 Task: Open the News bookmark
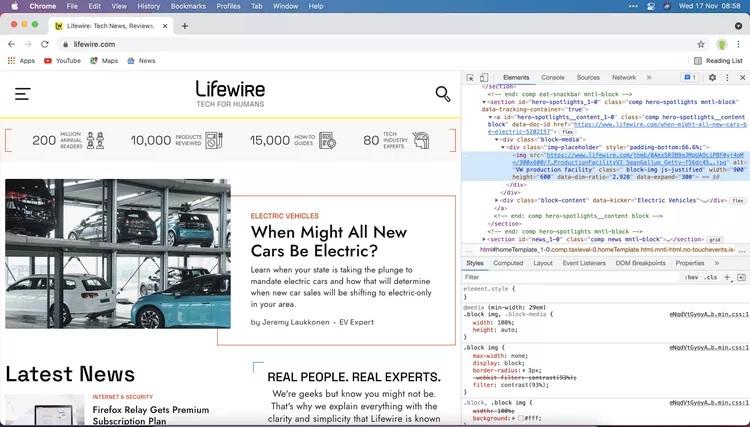point(141,61)
